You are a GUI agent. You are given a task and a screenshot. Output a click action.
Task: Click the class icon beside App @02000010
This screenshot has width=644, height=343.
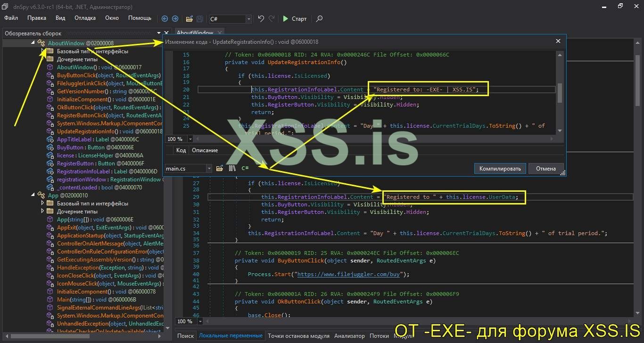pos(41,195)
